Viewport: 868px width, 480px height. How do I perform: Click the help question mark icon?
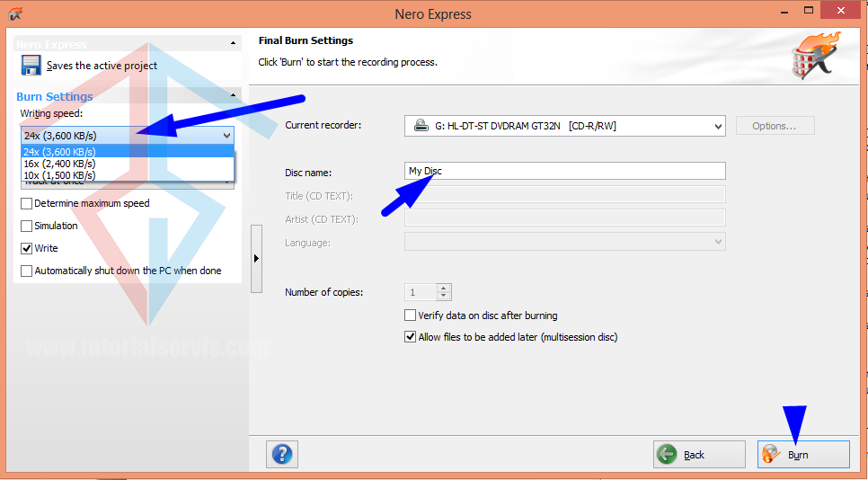pyautogui.click(x=282, y=455)
